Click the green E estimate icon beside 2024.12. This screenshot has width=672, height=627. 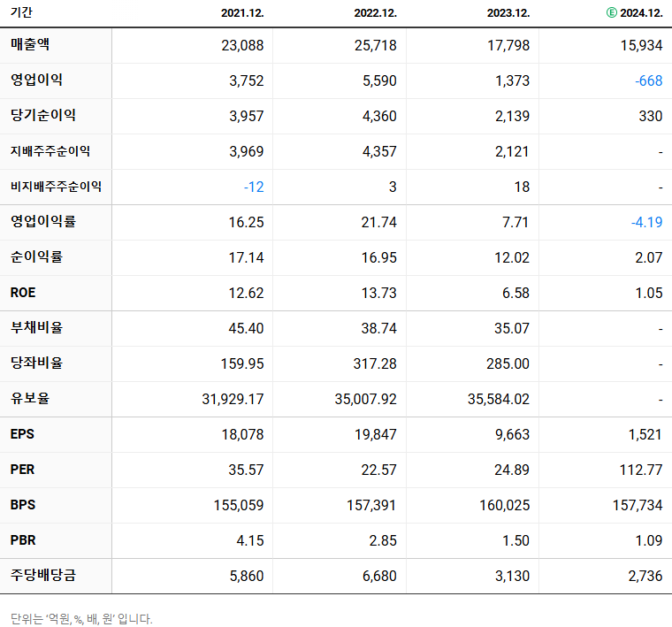click(612, 13)
